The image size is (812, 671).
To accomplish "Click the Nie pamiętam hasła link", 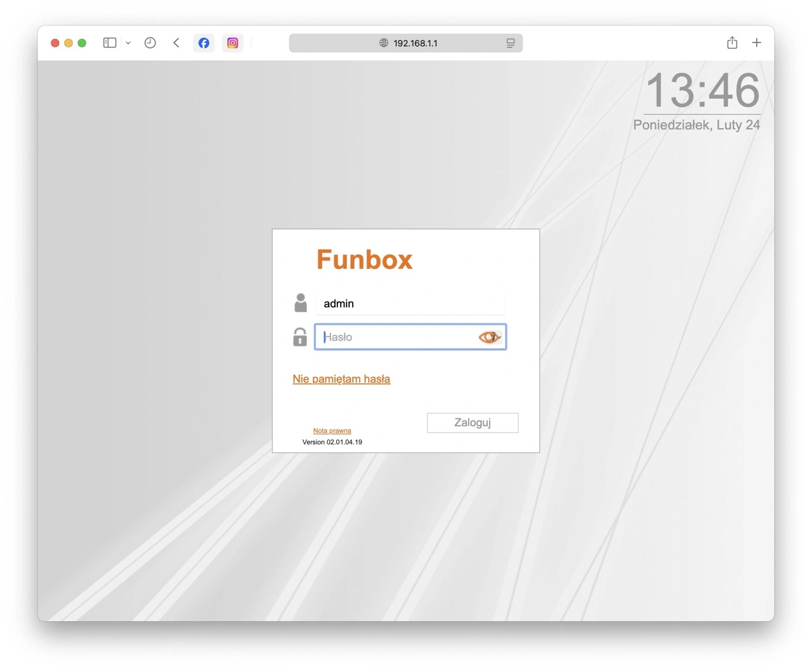I will [341, 379].
